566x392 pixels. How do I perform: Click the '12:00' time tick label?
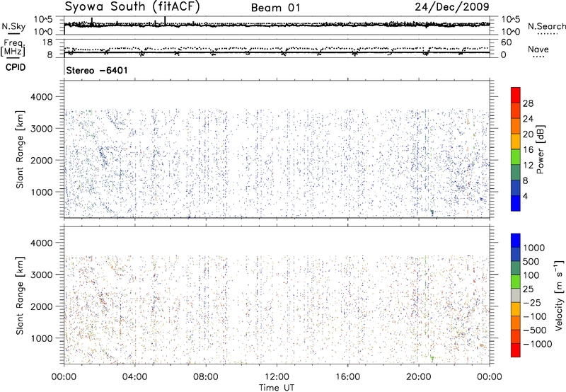point(277,377)
